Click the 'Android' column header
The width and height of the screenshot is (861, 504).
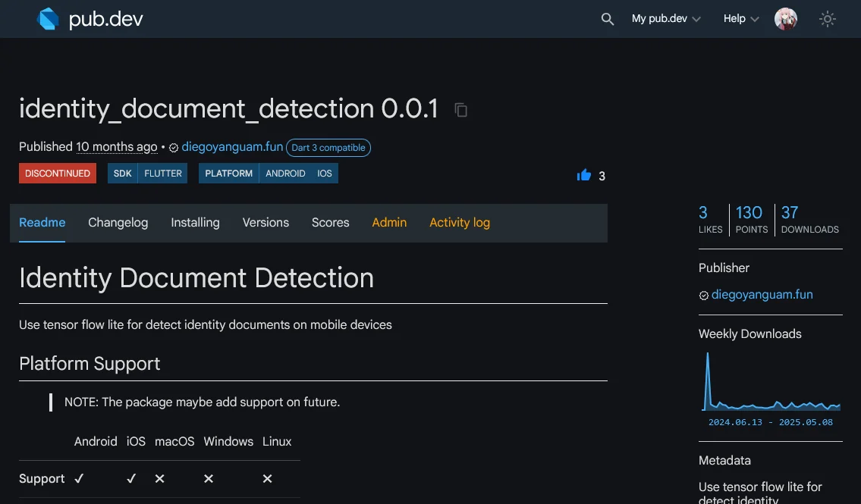(x=96, y=442)
